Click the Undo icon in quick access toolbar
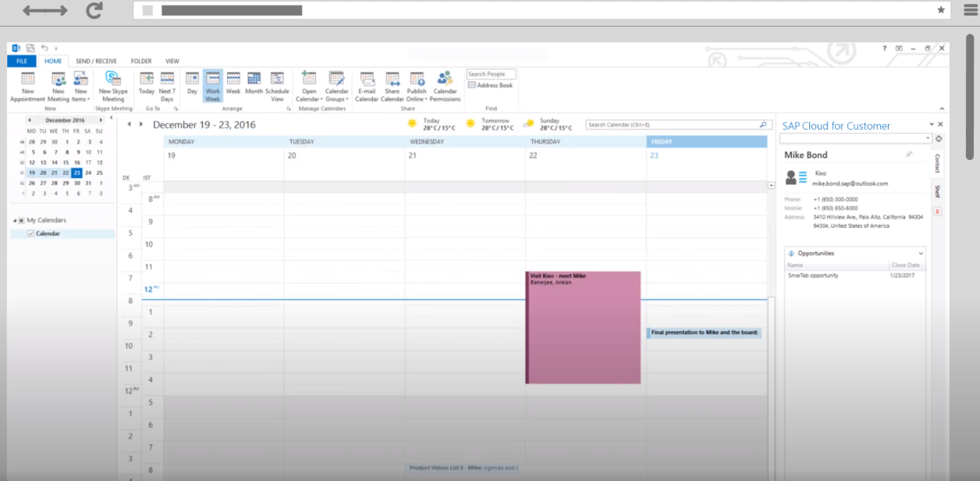Viewport: 980px width, 481px height. click(x=44, y=48)
